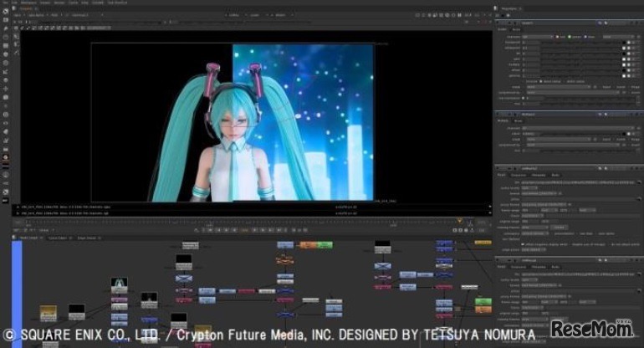This screenshot has width=644, height=348.
Task: Open the Grade channels dropdown
Action: pos(538,37)
